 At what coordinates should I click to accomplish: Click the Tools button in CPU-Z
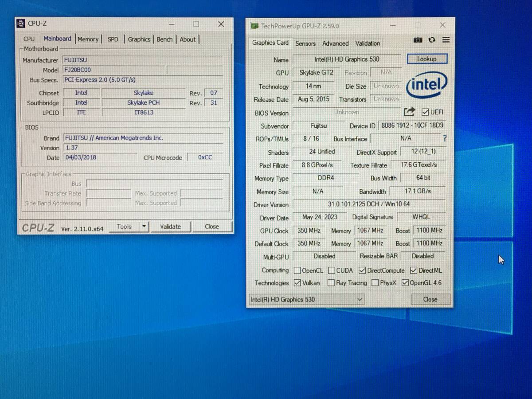(124, 227)
